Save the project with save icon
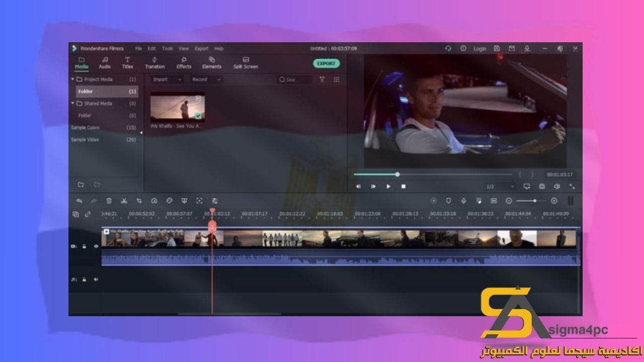 pos(497,49)
